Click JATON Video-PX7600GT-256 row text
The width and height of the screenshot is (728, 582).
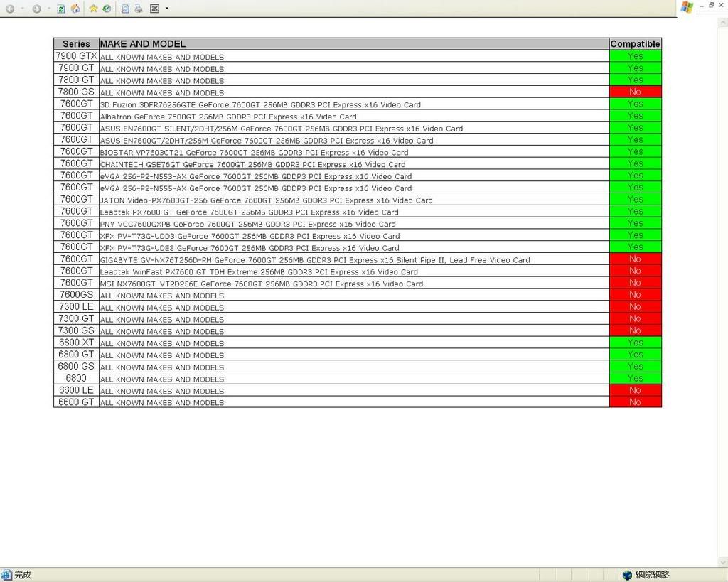[267, 200]
